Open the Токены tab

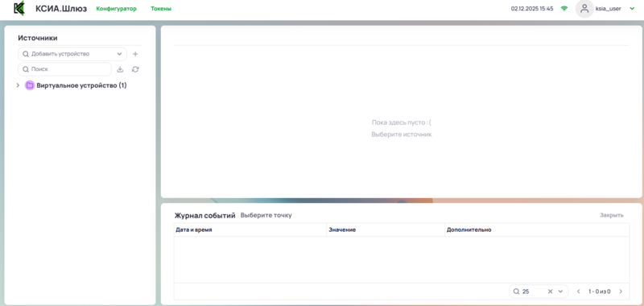[161, 9]
